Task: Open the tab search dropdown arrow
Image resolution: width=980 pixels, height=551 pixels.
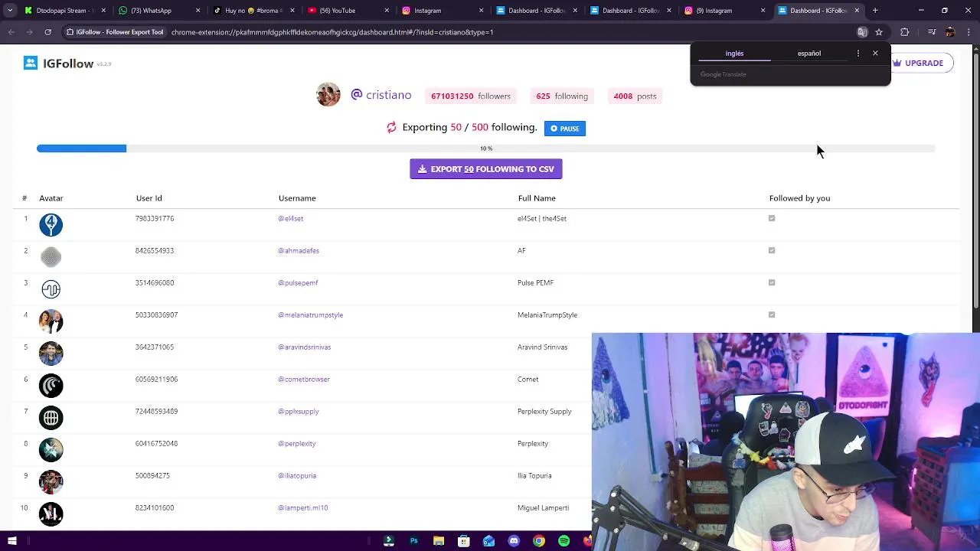Action: click(x=10, y=11)
